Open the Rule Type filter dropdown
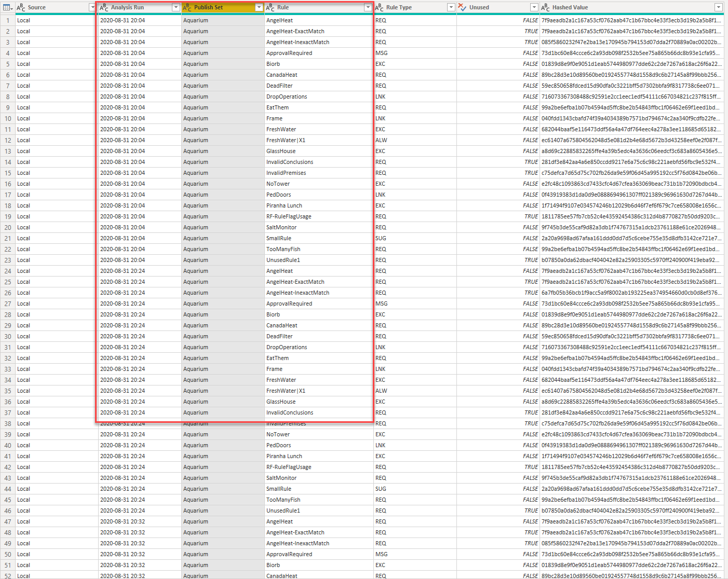Screen dimensions: 728x579 tap(451, 7)
